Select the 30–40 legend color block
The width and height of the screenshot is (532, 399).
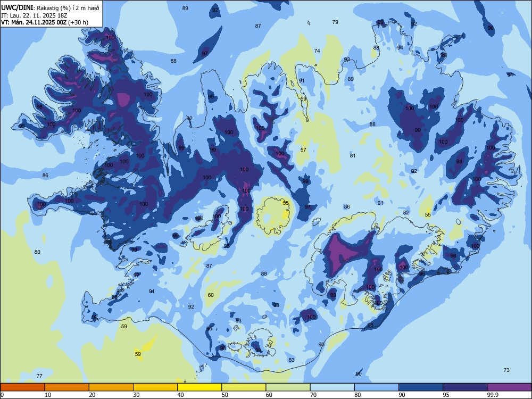(x=155, y=387)
